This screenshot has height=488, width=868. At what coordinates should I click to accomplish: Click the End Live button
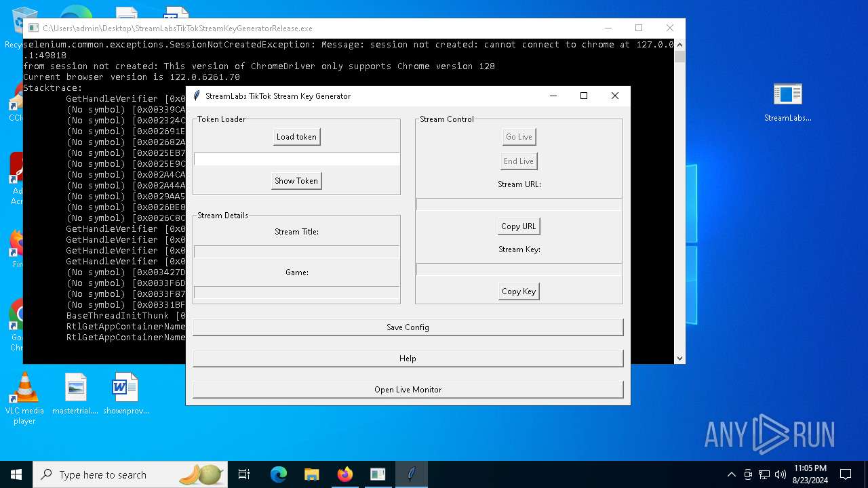519,161
